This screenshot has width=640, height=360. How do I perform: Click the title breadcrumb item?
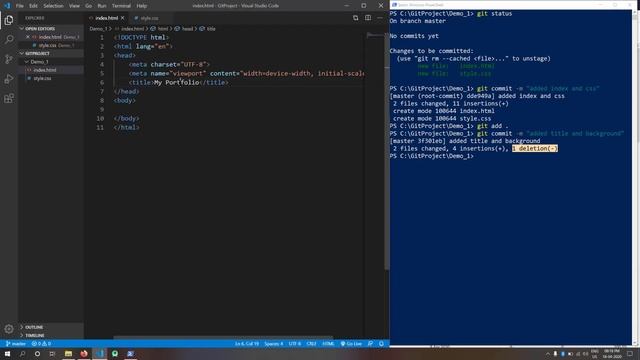(207, 29)
